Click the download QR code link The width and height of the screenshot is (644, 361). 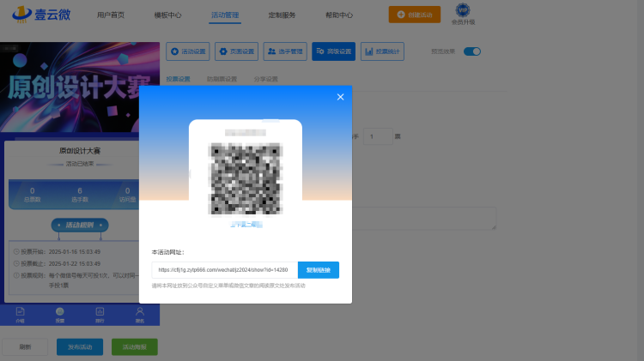pos(246,225)
